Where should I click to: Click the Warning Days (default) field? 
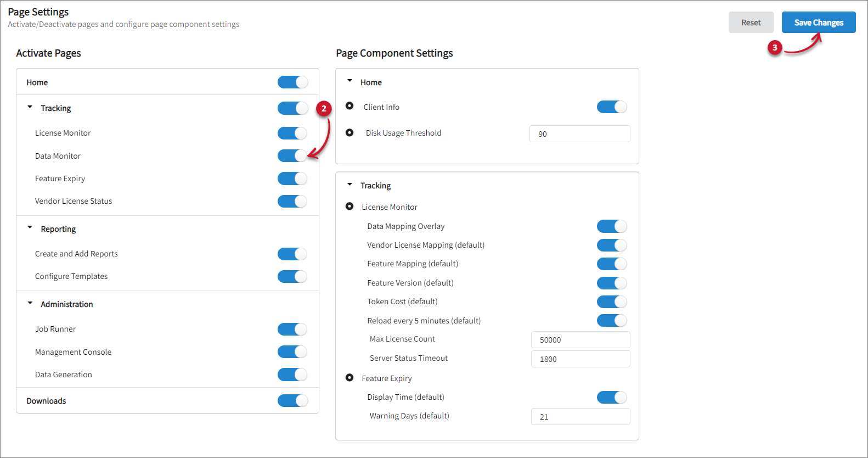pyautogui.click(x=580, y=417)
